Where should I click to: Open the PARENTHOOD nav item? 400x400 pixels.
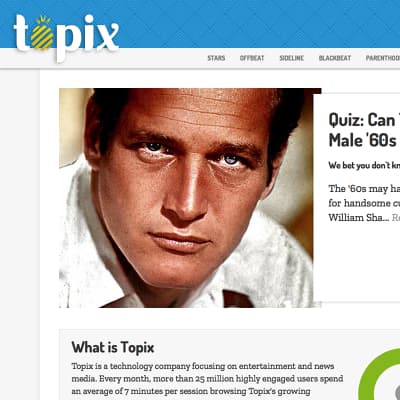pos(383,58)
